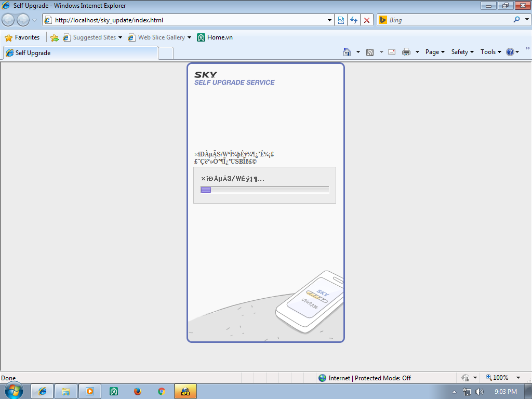Click the green browser taskbar icon
This screenshot has width=532, height=399.
coord(114,392)
